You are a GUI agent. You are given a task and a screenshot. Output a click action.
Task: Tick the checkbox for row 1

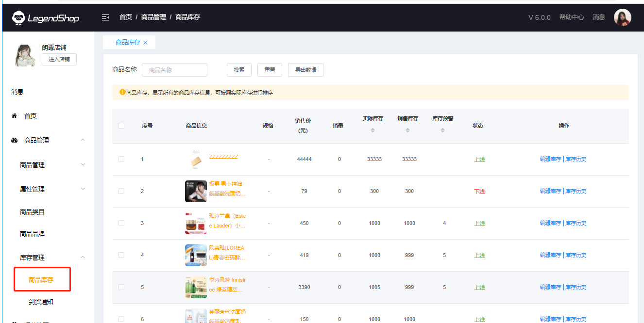[121, 159]
